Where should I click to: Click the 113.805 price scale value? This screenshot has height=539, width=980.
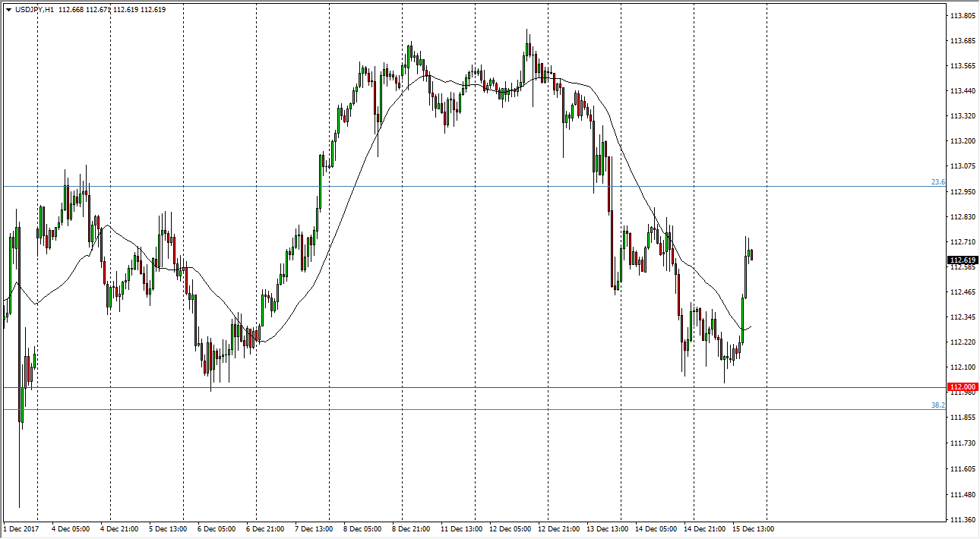click(963, 16)
